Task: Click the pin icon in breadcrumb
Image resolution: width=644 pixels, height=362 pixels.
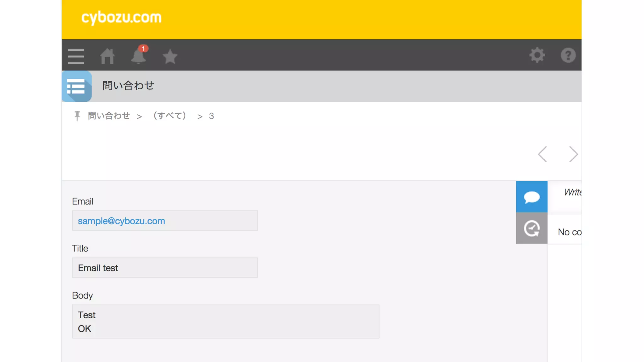Action: click(x=77, y=116)
